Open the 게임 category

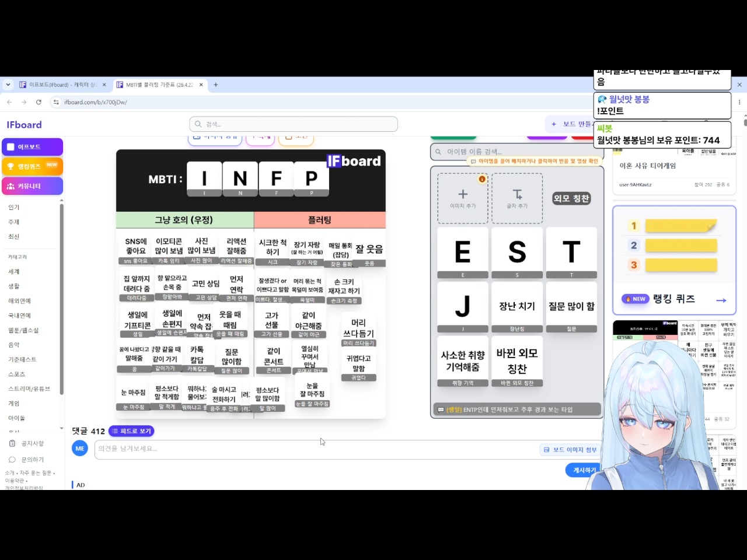click(14, 403)
